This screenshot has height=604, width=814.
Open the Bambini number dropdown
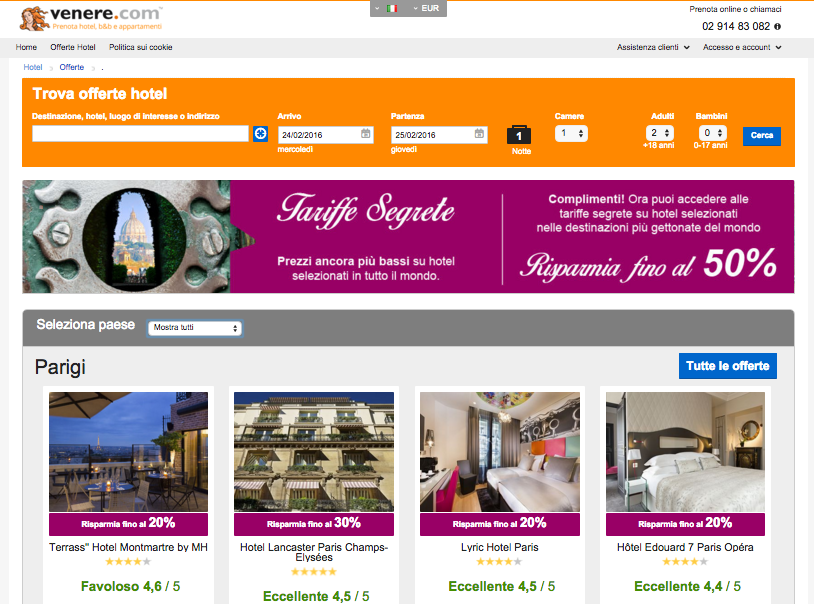(x=713, y=133)
